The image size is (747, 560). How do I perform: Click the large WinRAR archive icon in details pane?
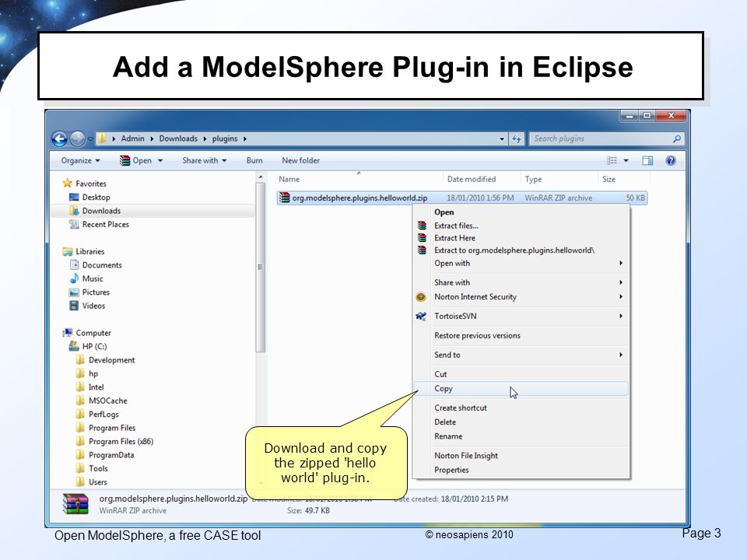pyautogui.click(x=75, y=504)
